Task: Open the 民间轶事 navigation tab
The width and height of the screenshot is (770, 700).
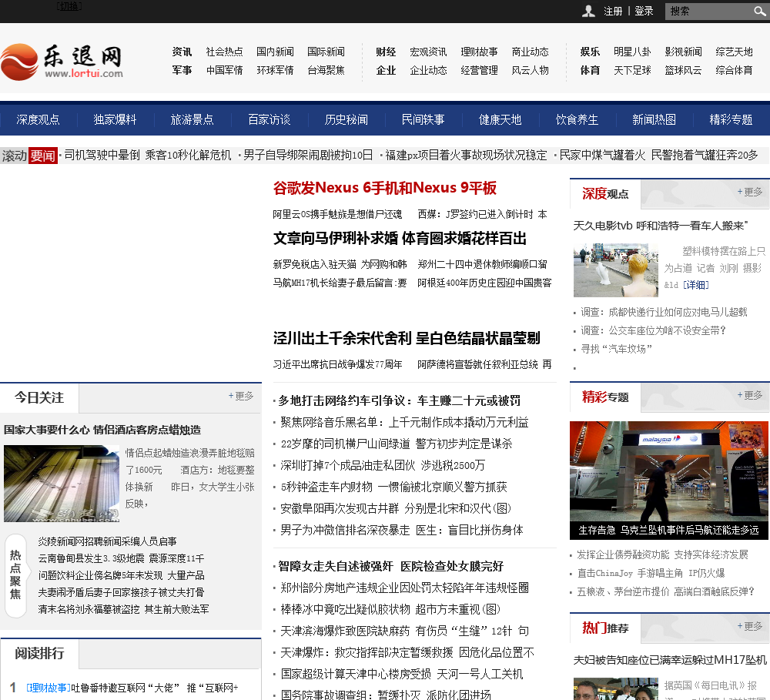Action: click(x=423, y=119)
